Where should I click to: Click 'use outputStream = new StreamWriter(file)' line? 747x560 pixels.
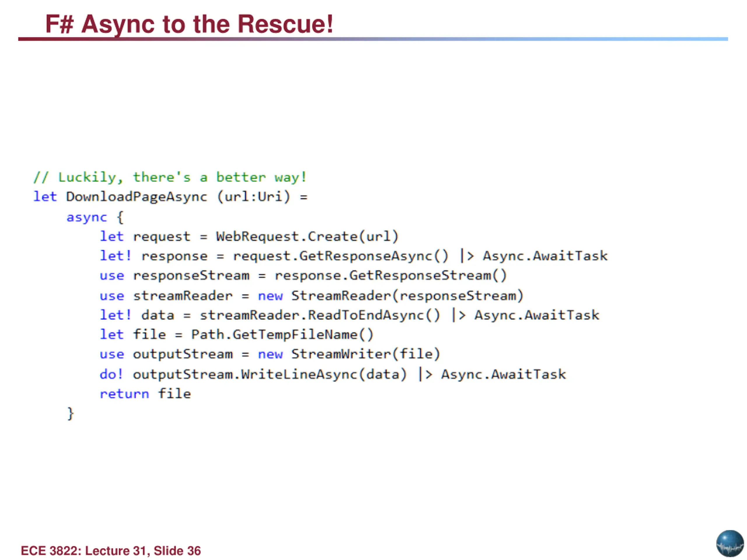[x=270, y=354]
